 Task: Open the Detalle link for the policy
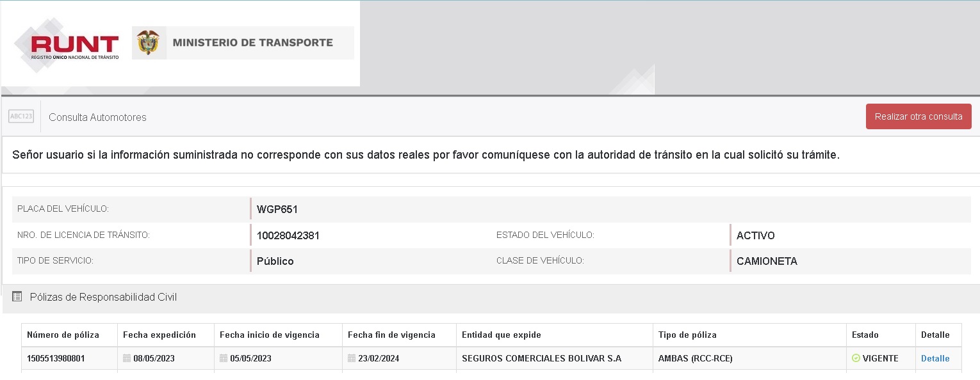pyautogui.click(x=935, y=358)
